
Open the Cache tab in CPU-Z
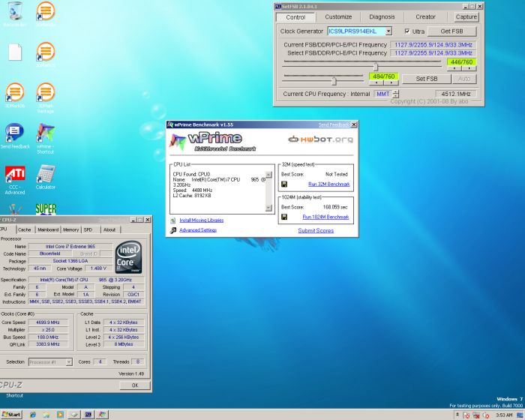coord(25,229)
